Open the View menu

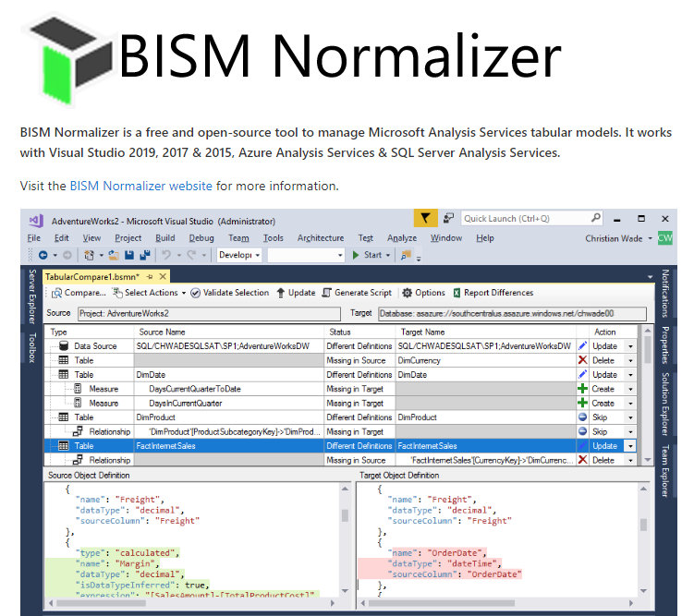tap(91, 238)
